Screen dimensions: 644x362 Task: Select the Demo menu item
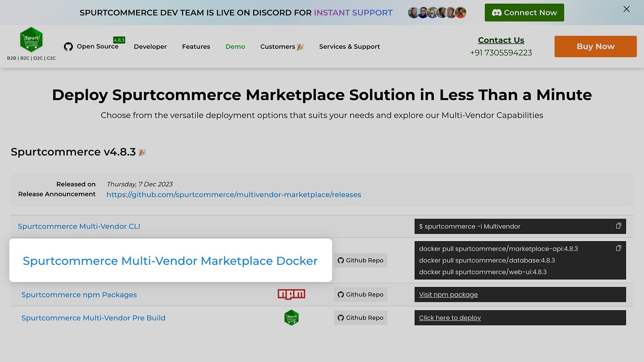click(235, 46)
